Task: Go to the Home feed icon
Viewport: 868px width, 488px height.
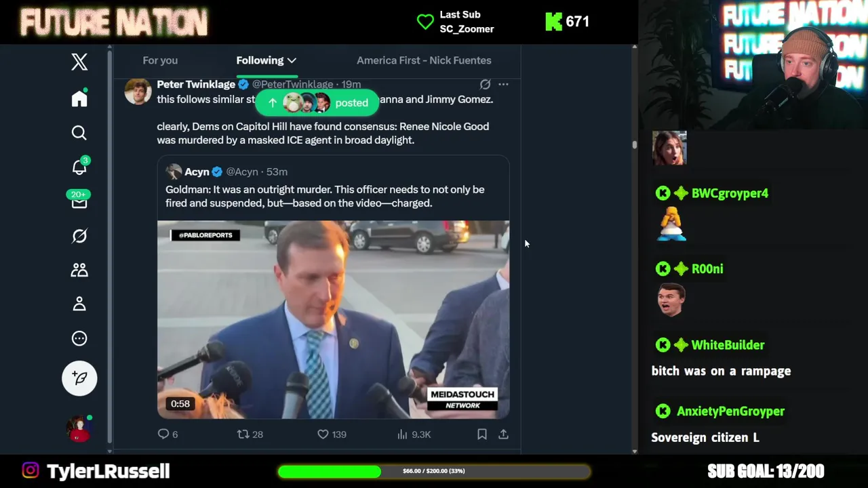Action: click(79, 99)
